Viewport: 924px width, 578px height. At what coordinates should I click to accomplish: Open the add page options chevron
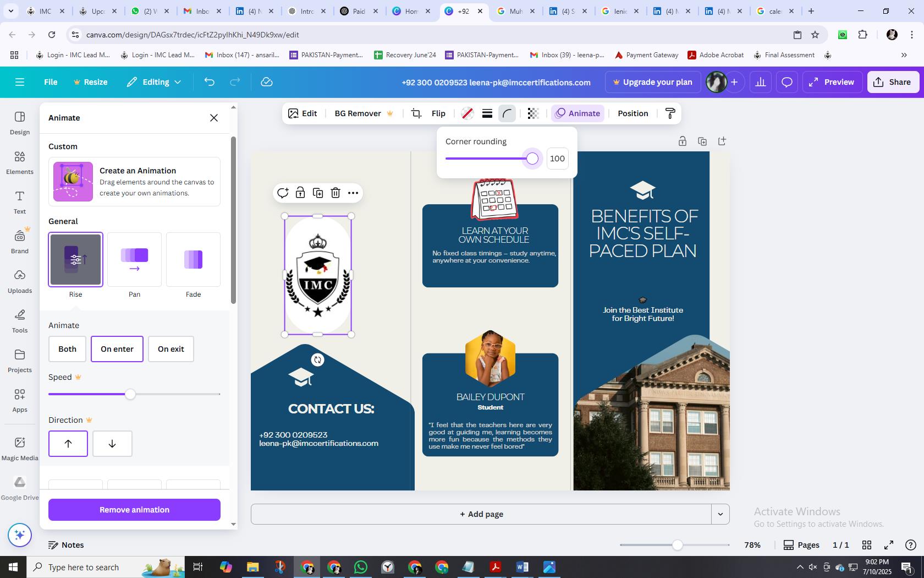tap(720, 514)
